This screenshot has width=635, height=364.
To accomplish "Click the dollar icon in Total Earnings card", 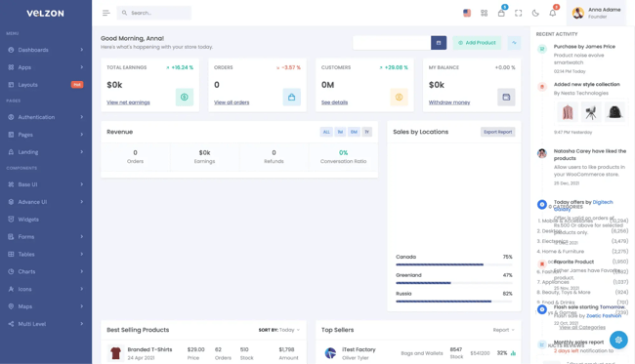I will point(185,97).
